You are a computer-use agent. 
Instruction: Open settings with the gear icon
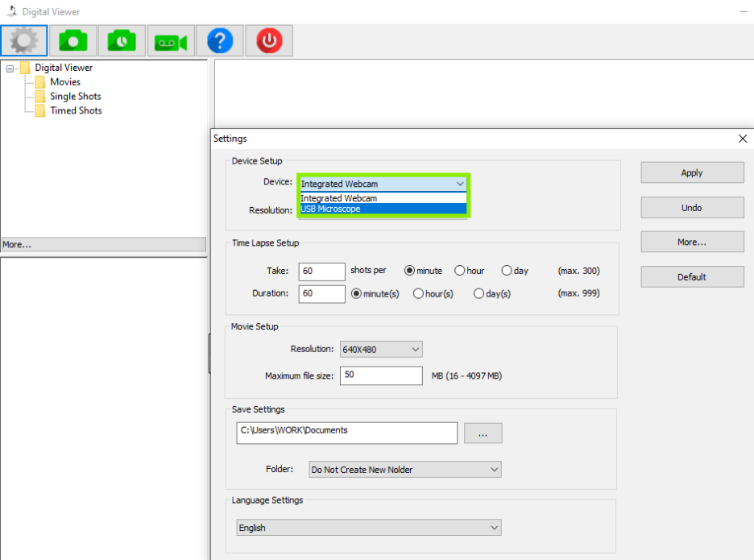pos(24,41)
